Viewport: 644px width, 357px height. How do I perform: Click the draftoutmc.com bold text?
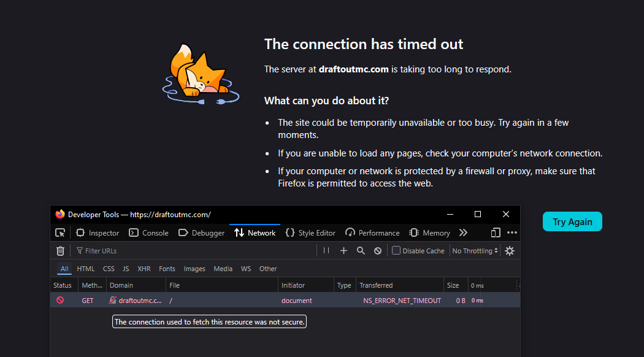[354, 69]
